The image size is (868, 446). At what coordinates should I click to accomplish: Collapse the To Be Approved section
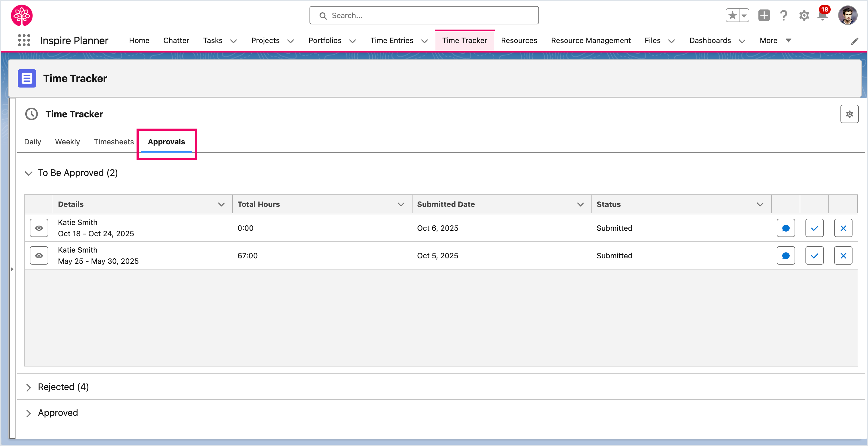(29, 173)
